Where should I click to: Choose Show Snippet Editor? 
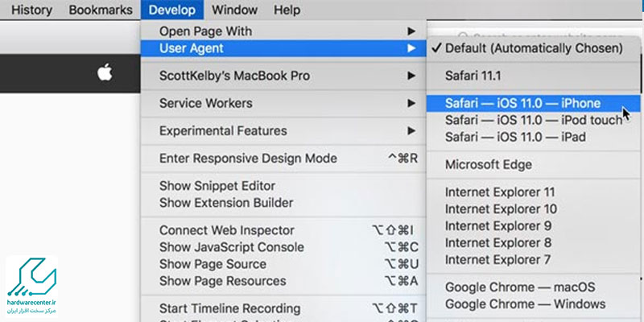point(283,186)
